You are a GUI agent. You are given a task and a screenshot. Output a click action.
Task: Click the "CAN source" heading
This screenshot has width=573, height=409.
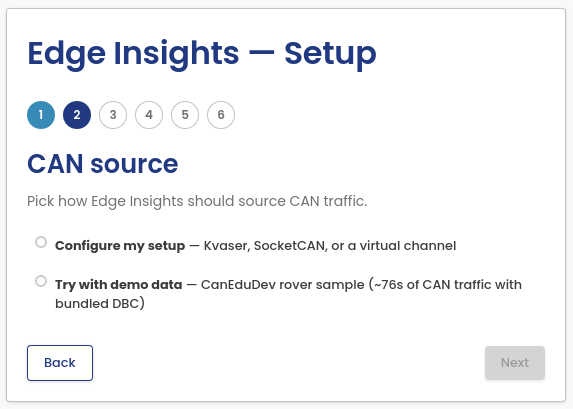(103, 163)
